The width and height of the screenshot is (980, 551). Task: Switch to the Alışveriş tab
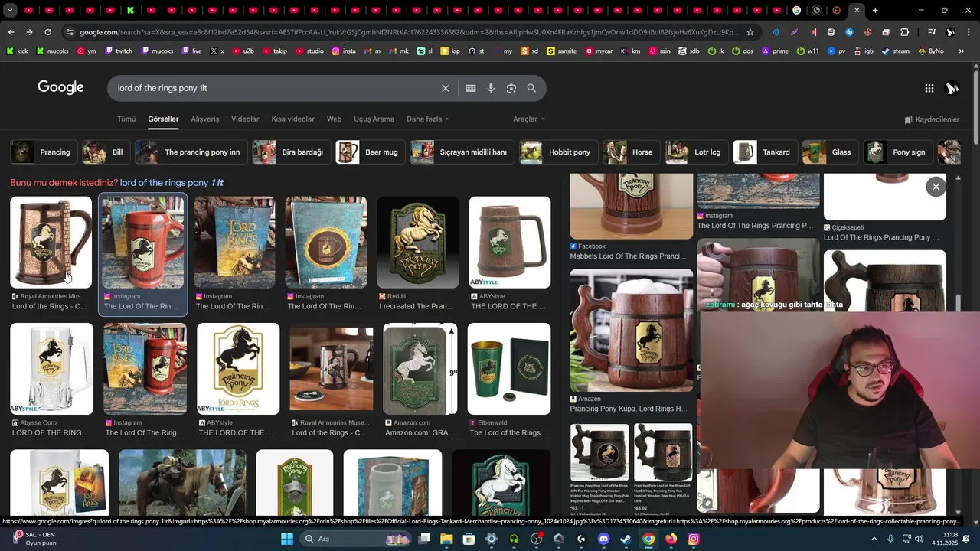click(x=205, y=119)
